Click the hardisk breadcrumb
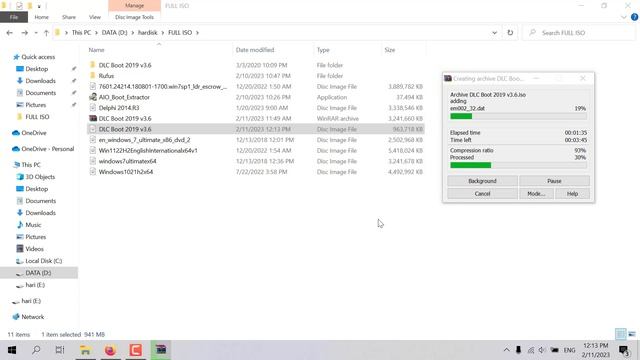640x360 pixels. click(147, 33)
